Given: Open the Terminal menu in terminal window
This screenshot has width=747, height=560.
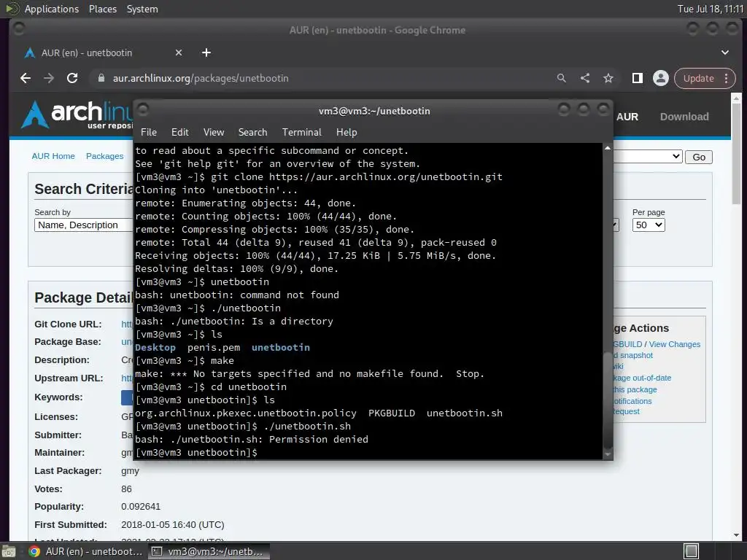Looking at the screenshot, I should click(x=301, y=133).
